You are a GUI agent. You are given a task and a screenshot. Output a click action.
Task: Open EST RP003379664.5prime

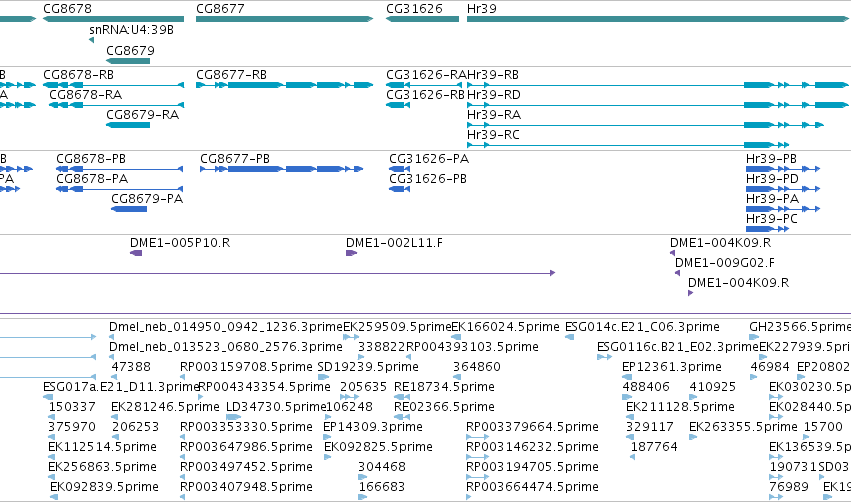click(x=532, y=427)
